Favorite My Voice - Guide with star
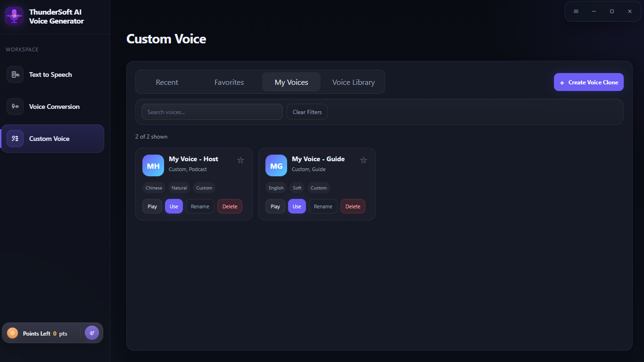Screen dimensions: 644x362 pos(363,160)
